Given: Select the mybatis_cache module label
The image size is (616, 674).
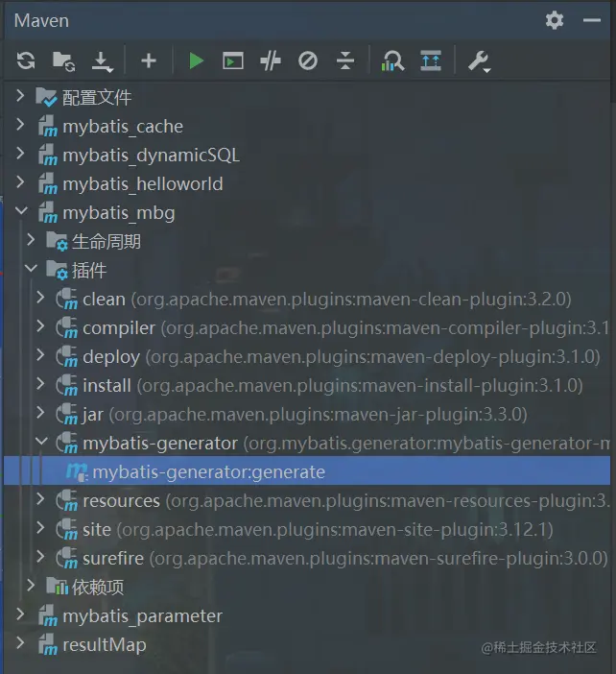Looking at the screenshot, I should 123,127.
